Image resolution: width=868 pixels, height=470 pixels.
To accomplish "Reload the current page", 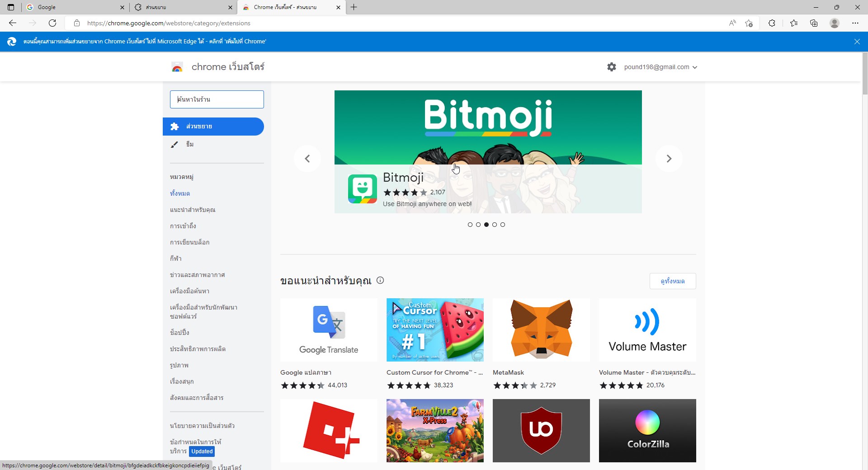I will point(52,23).
